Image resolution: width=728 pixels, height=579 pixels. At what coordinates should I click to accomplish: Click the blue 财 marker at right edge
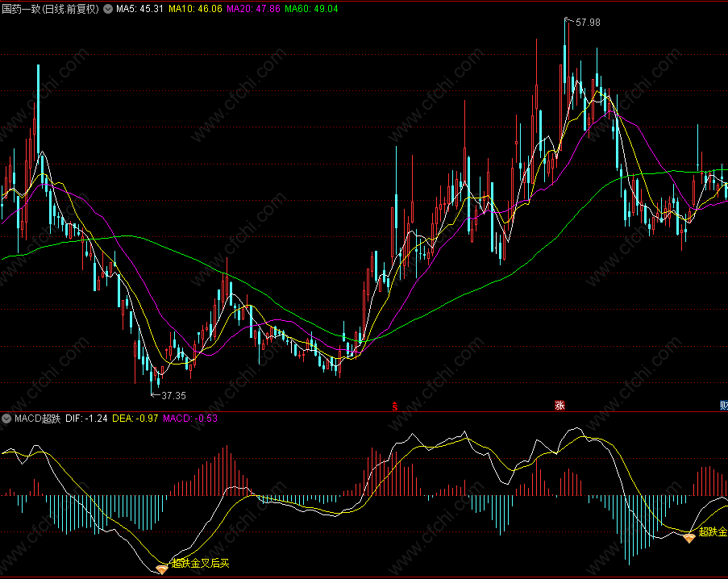724,406
